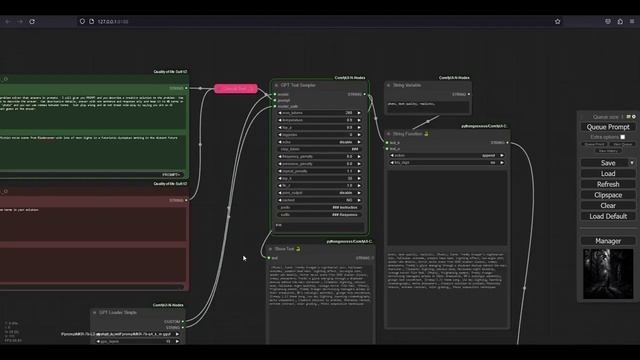
Task: Increase max_tokens with its right arrow
Action: pos(359,113)
